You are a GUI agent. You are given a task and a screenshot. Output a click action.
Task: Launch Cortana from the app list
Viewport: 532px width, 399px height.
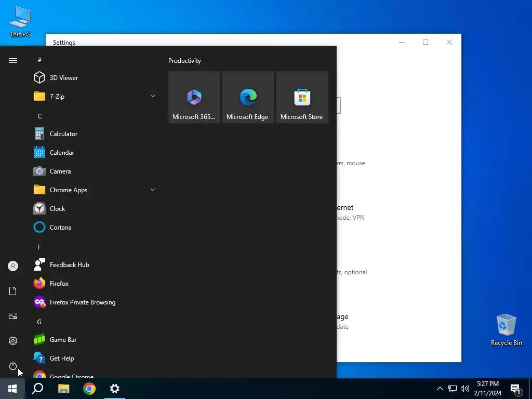(96, 228)
